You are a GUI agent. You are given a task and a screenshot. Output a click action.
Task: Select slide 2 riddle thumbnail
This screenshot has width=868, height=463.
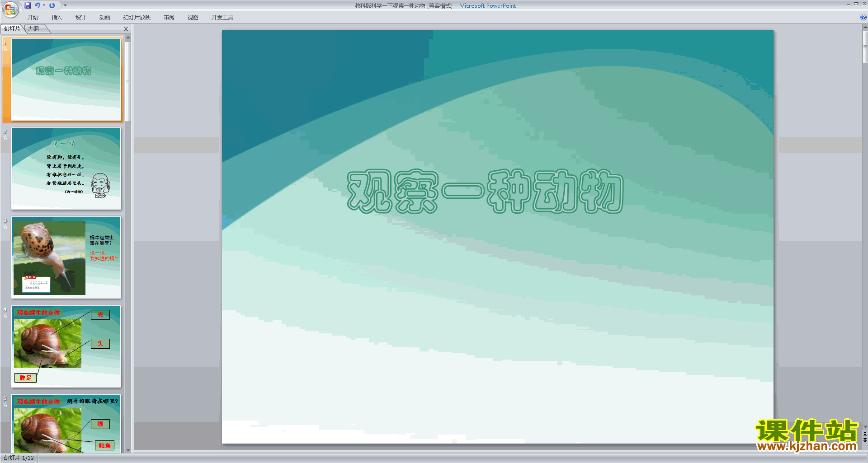point(66,168)
